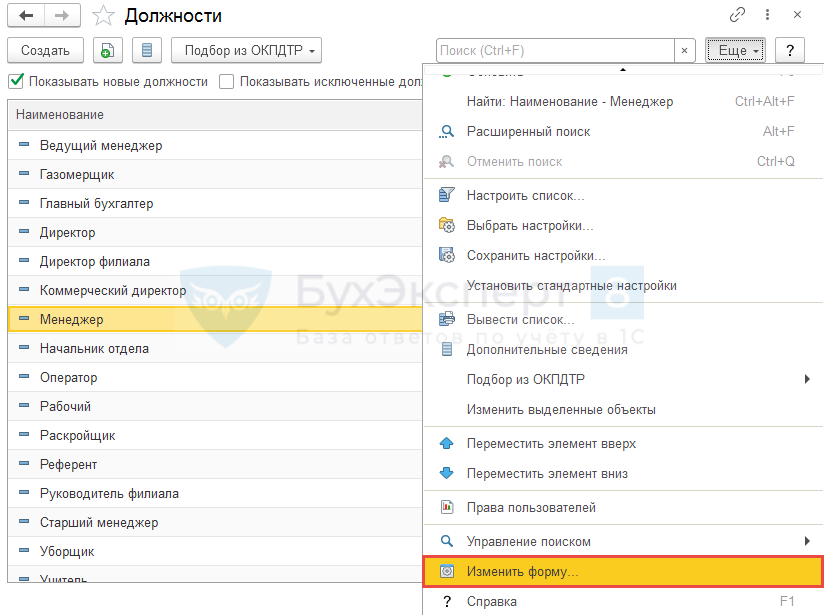
Task: Click the dash icon beside Газомерщик
Action: click(x=24, y=173)
